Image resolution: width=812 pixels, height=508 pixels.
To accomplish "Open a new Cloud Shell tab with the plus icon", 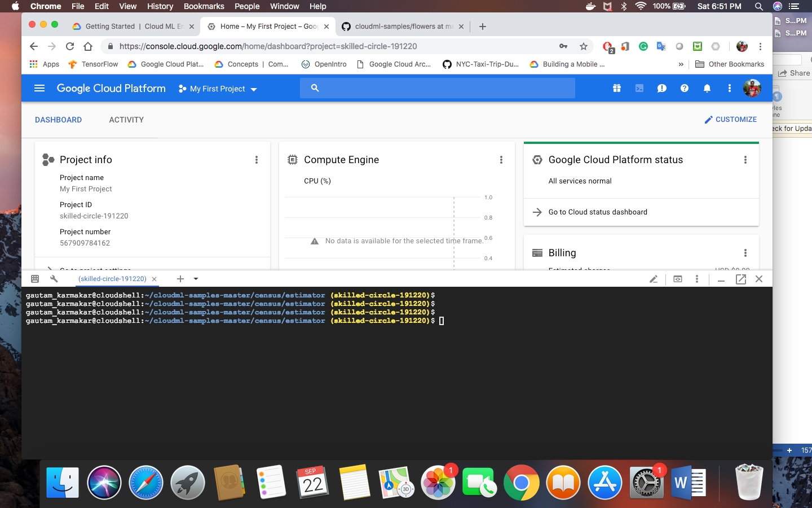I will click(x=180, y=279).
